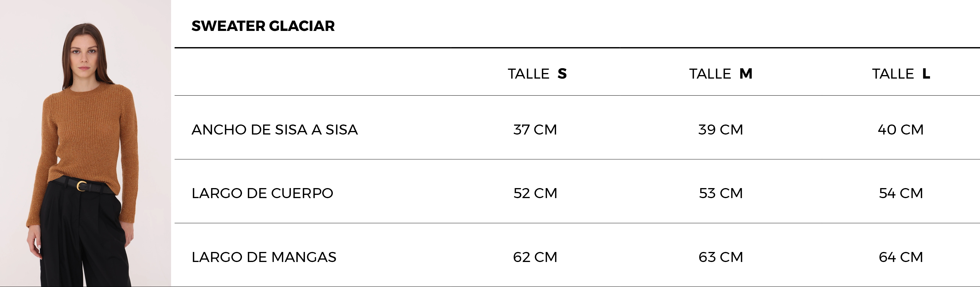
Task: Click the 53 CM cell
Action: [x=721, y=193]
